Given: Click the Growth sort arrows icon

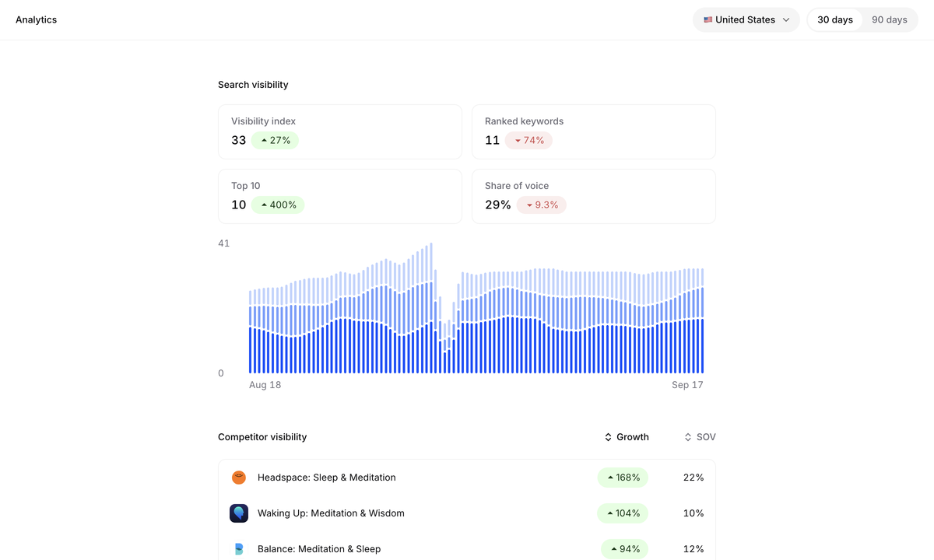Looking at the screenshot, I should (x=609, y=437).
